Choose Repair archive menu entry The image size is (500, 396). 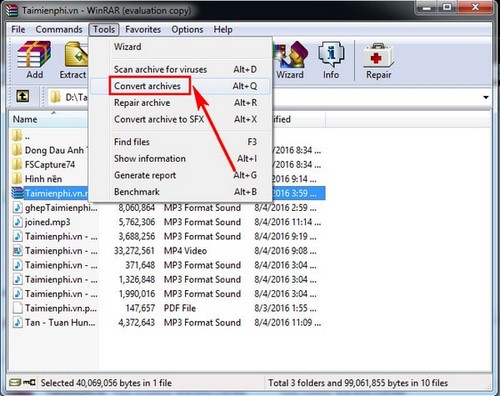coord(180,103)
